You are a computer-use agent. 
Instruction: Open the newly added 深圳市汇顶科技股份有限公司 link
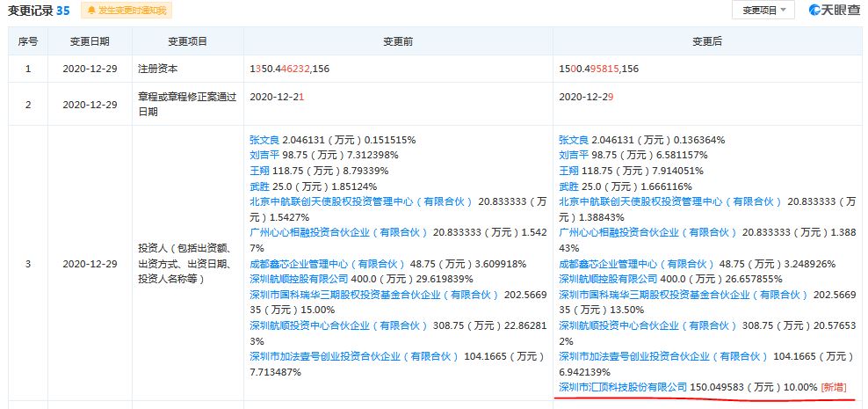tap(623, 387)
